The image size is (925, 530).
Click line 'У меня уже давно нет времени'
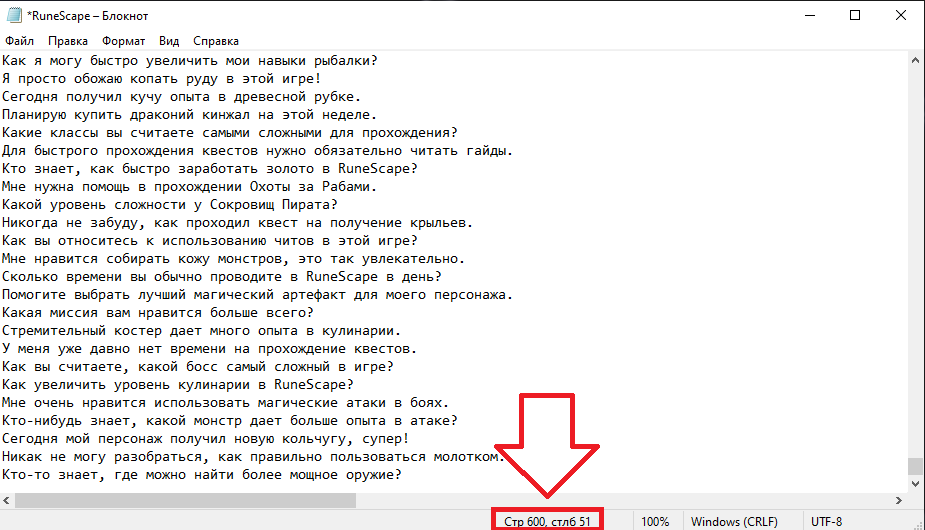(209, 349)
